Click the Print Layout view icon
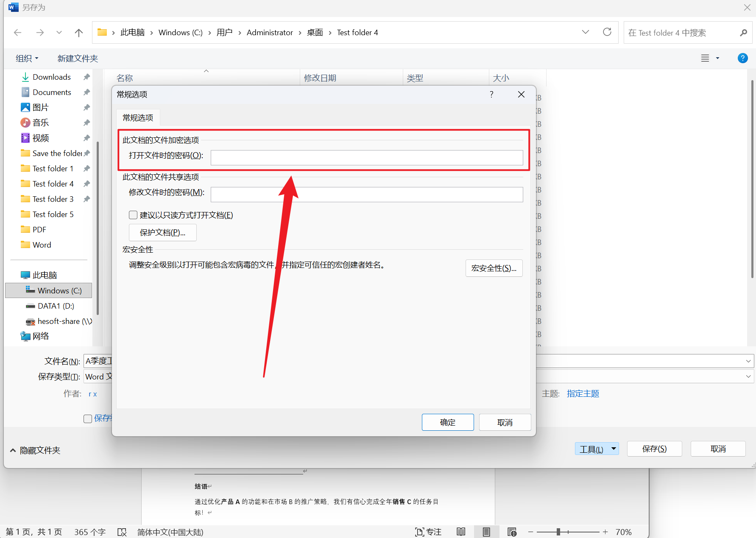Screen dimensions: 756x538 point(486,531)
